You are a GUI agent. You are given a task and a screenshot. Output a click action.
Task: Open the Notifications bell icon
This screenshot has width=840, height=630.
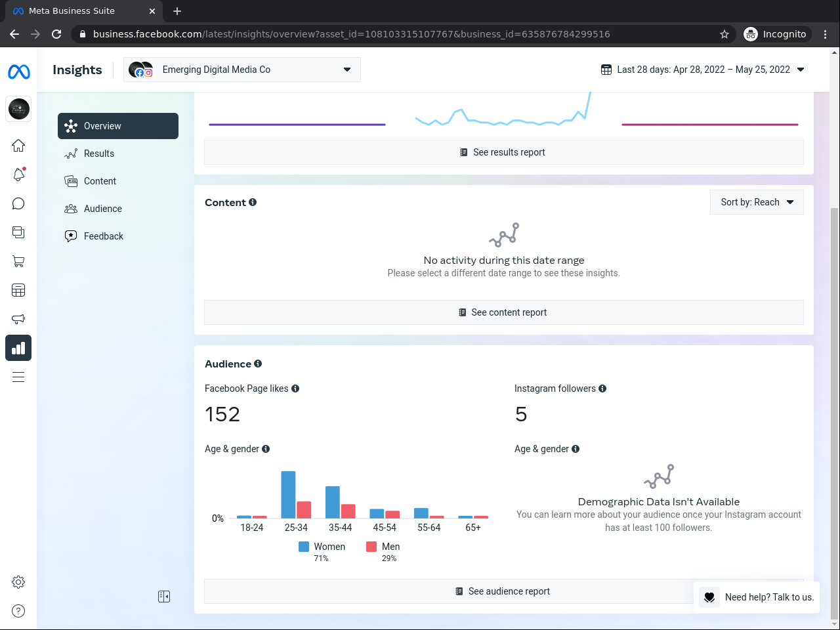(18, 174)
